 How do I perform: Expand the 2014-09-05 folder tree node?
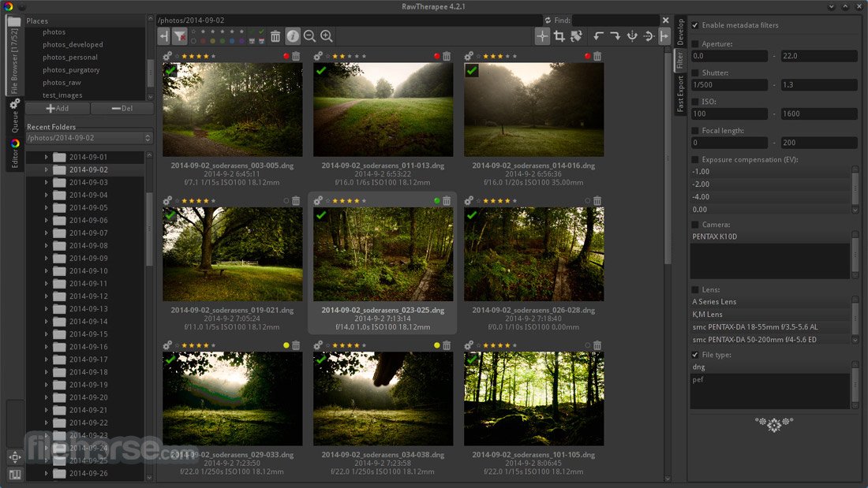pyautogui.click(x=46, y=208)
